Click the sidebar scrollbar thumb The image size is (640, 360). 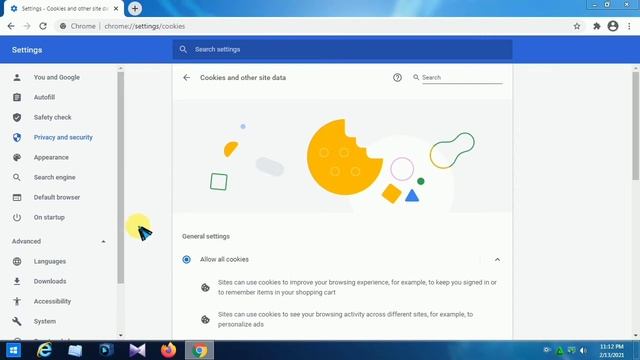(x=120, y=178)
